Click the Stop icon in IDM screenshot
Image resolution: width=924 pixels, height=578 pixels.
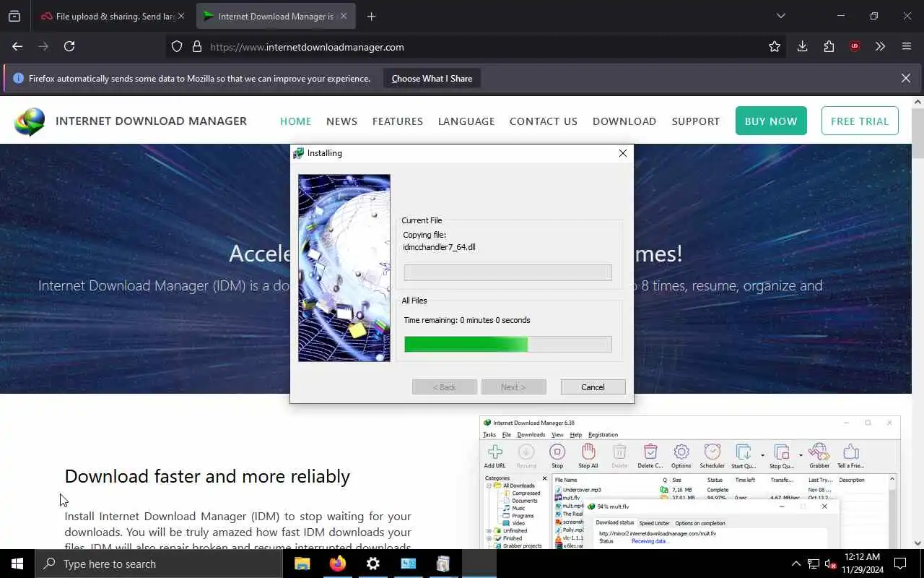point(557,457)
